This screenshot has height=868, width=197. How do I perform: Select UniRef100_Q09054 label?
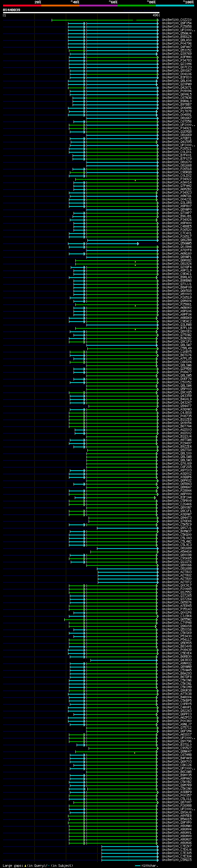(177, 423)
